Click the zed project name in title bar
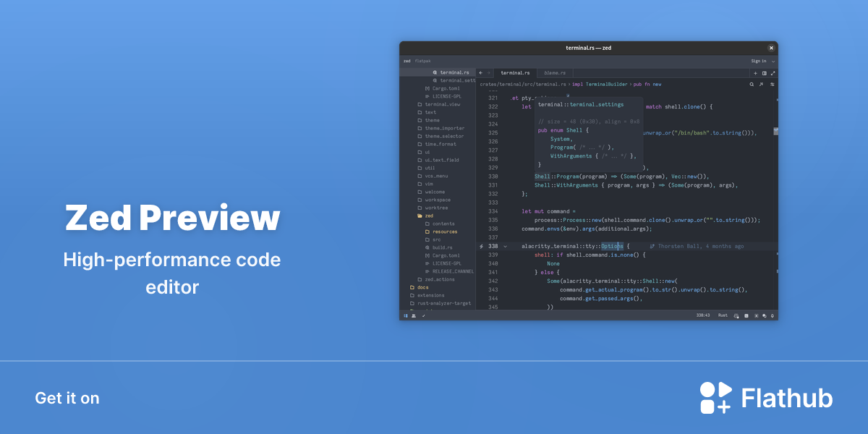Screen dimensions: 868x434 click(x=407, y=61)
